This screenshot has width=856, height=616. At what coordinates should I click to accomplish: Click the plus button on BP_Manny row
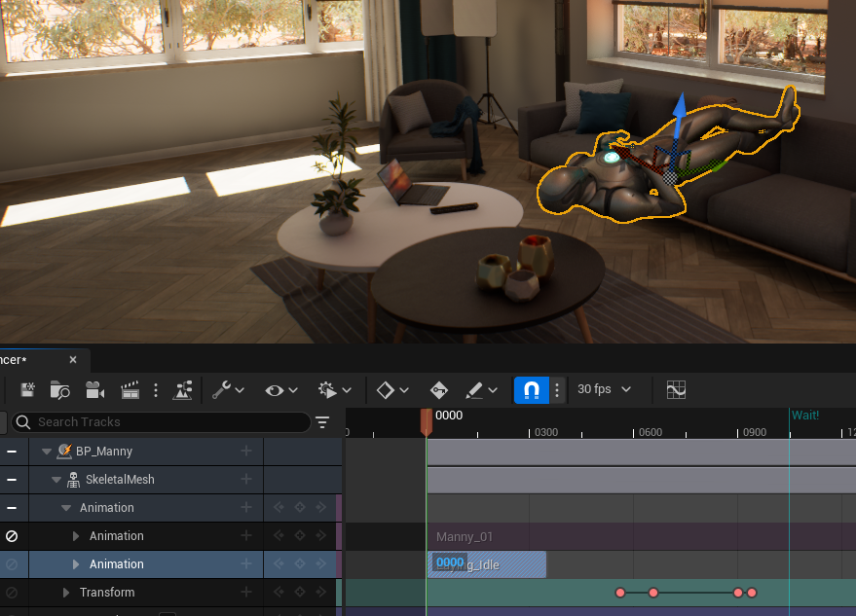[x=246, y=452]
